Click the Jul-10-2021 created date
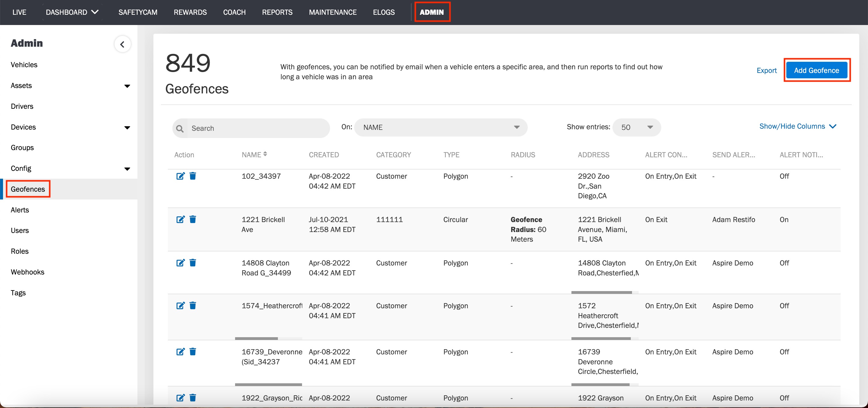This screenshot has height=408, width=868. point(332,224)
